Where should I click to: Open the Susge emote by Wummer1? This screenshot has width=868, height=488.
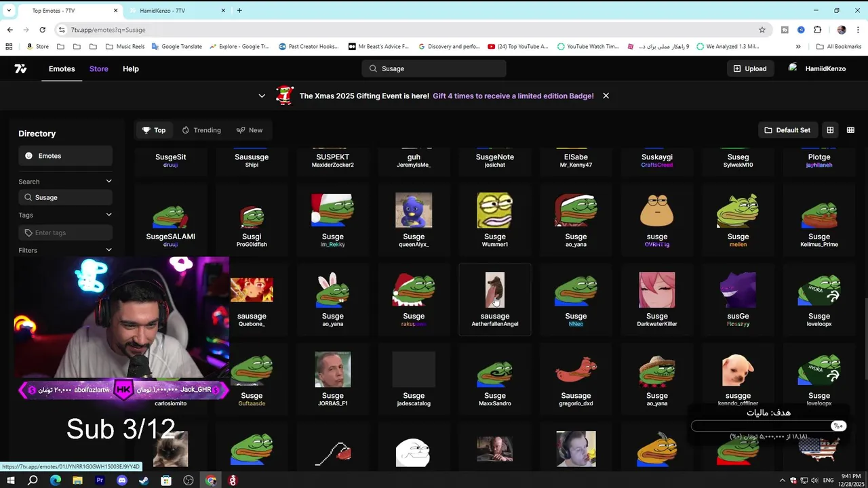pos(495,220)
